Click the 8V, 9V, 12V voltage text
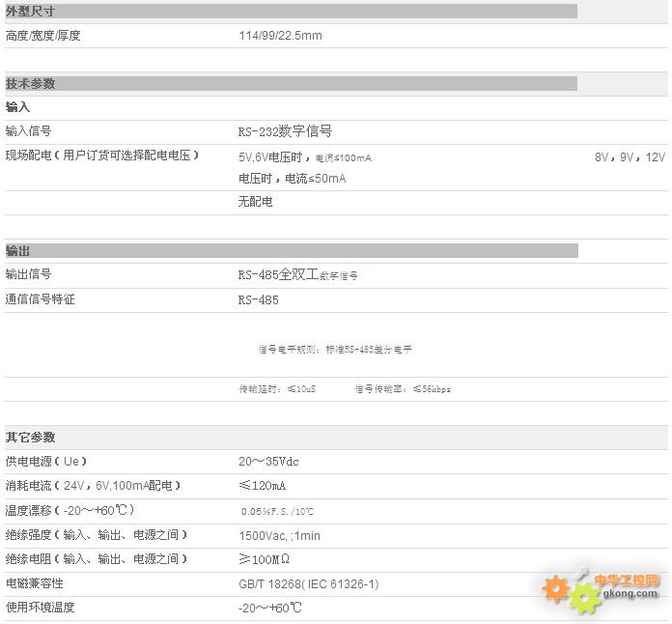This screenshot has height=624, width=672. point(630,156)
